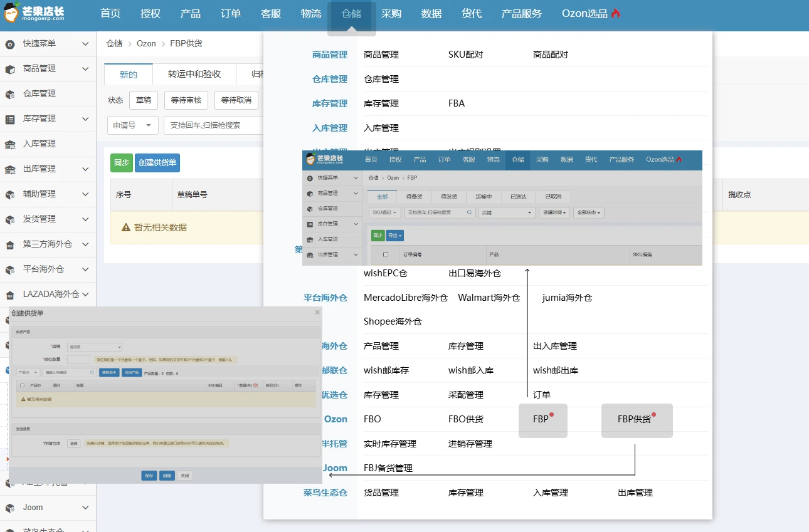The width and height of the screenshot is (809, 532).
Task: Open the 申请号 search type dropdown
Action: pos(132,125)
